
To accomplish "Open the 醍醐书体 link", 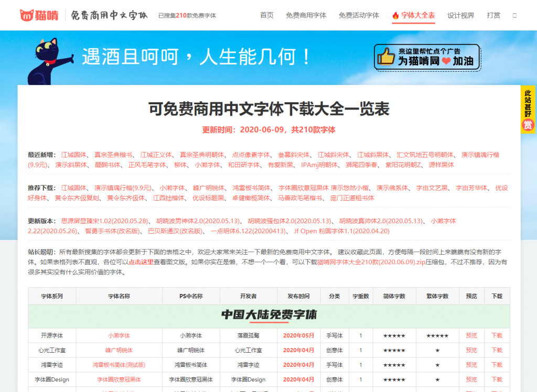I will pos(108,165).
